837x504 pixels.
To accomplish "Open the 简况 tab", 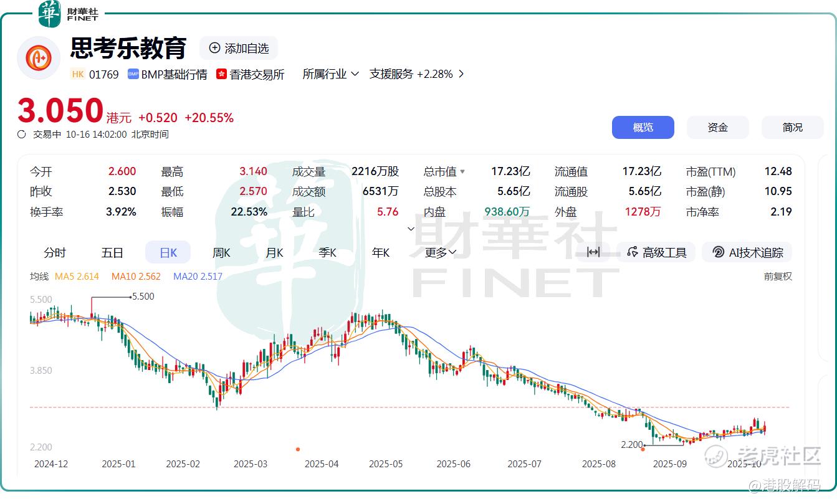I will pyautogui.click(x=793, y=127).
